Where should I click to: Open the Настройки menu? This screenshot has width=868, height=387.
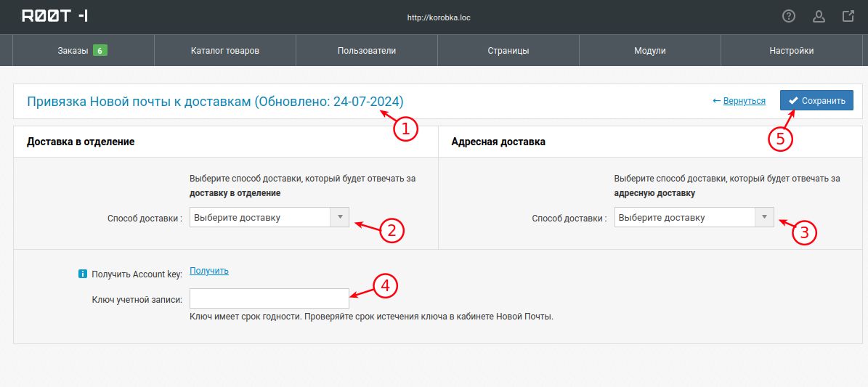(792, 50)
